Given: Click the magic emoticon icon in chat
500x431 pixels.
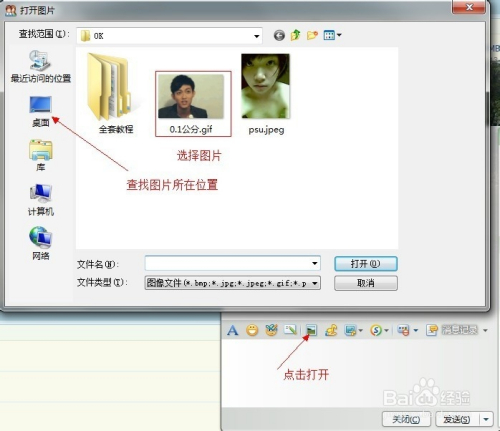Looking at the screenshot, I should (x=271, y=330).
